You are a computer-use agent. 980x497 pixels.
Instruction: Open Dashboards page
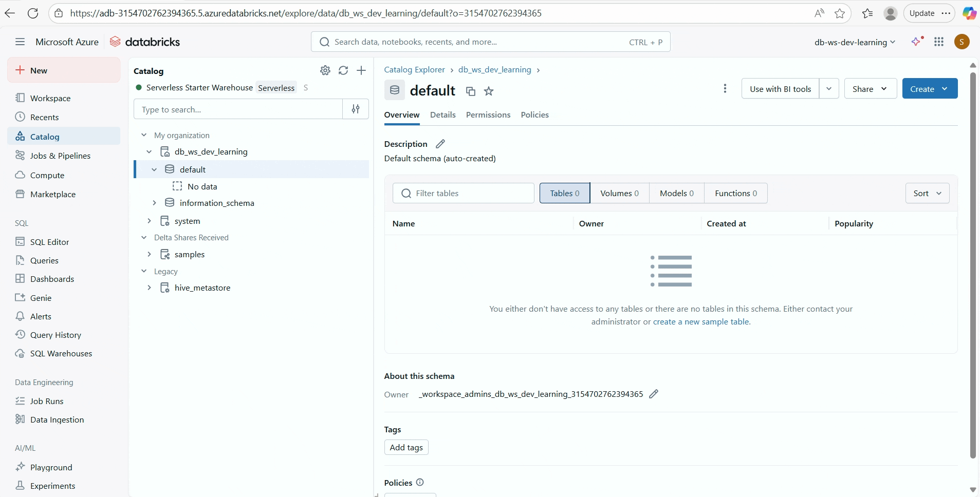click(64, 279)
